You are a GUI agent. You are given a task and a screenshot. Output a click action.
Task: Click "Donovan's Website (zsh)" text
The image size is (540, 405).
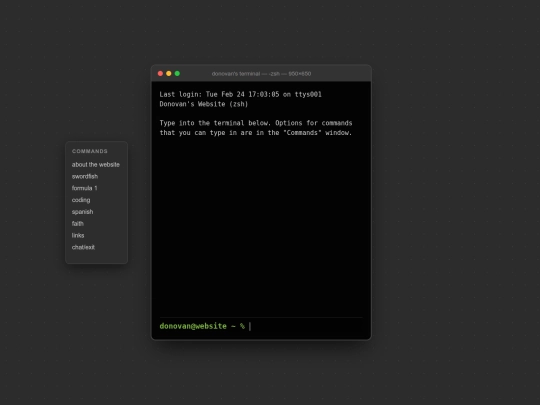204,104
